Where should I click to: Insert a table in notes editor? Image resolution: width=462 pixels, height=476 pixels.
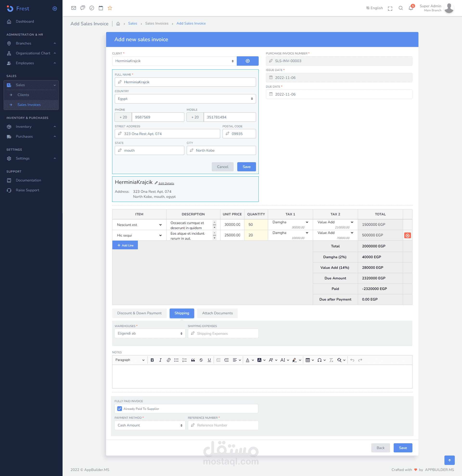coord(308,360)
